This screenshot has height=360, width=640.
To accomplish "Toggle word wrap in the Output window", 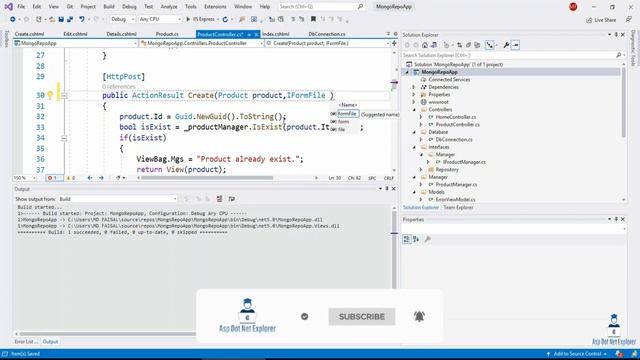I will (232, 199).
